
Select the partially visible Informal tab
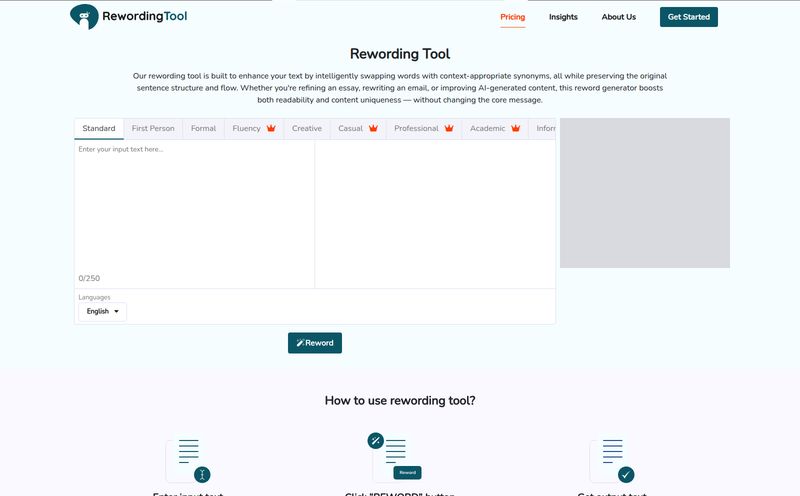[x=544, y=129]
